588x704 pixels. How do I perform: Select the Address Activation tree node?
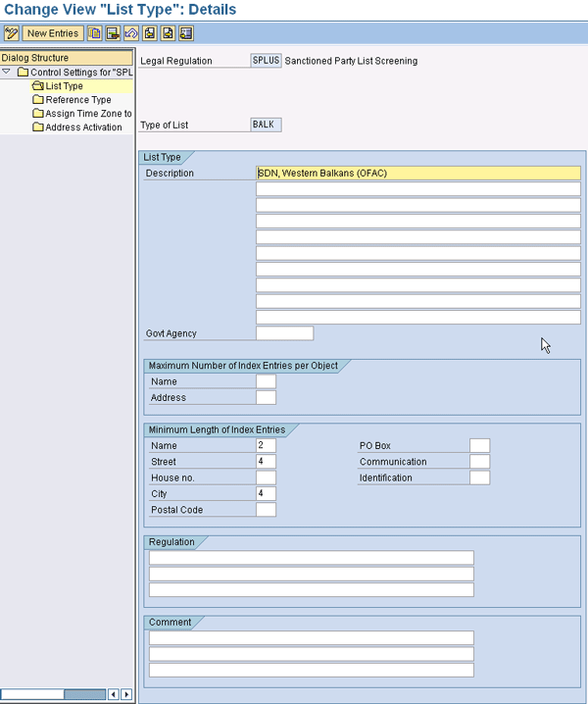click(83, 127)
